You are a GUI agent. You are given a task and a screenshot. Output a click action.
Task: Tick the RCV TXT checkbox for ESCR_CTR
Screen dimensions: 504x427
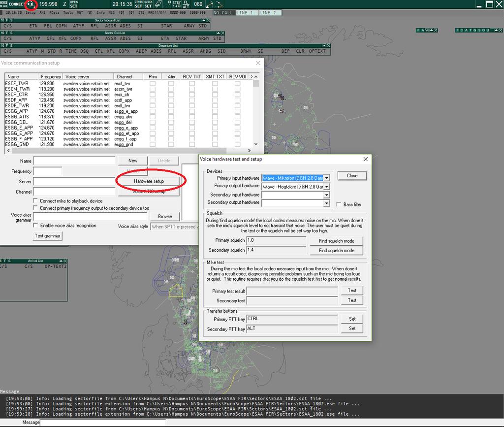(x=192, y=95)
